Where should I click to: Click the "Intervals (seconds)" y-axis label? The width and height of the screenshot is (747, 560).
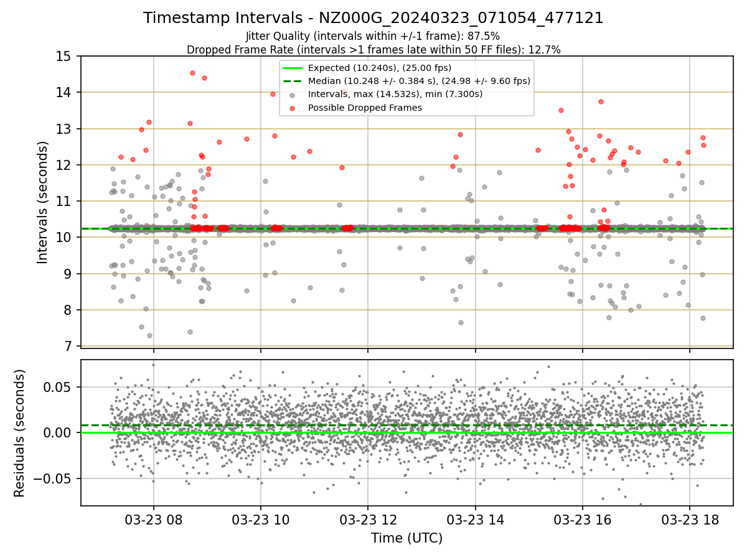coord(43,202)
